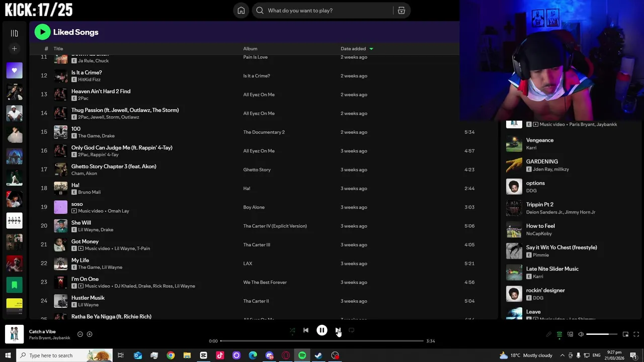The image size is (644, 362).
Task: Show hidden system tray icons chevron
Action: [562, 355]
